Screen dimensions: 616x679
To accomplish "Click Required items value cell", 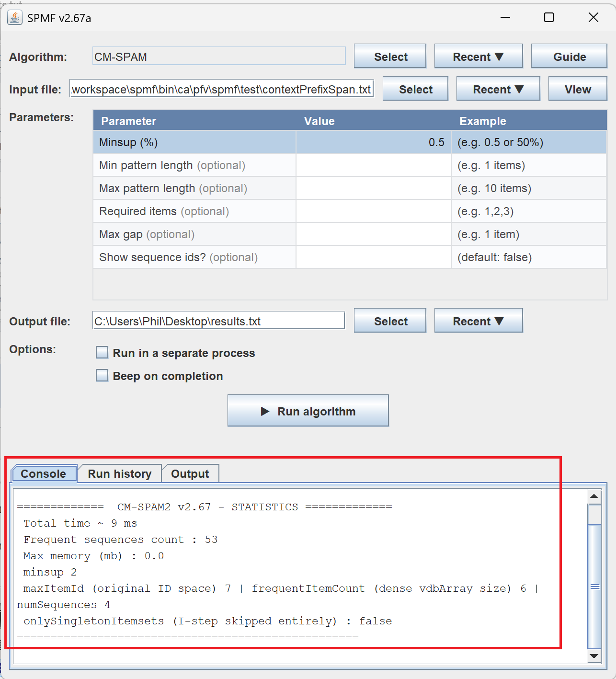I will pos(374,211).
